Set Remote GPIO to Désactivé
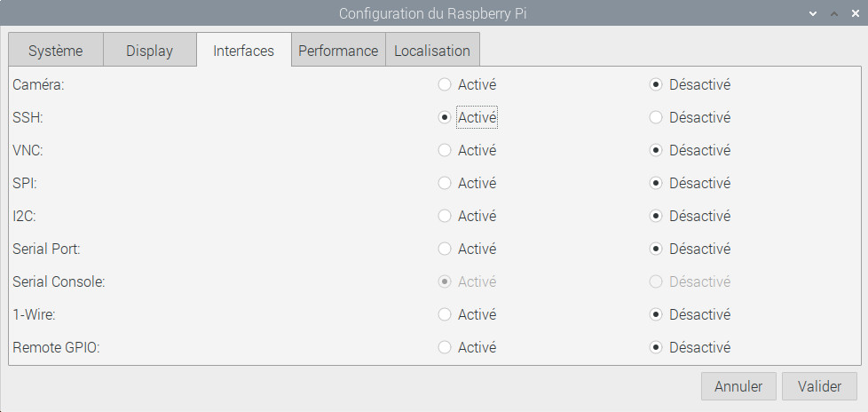868x412 pixels. tap(656, 347)
